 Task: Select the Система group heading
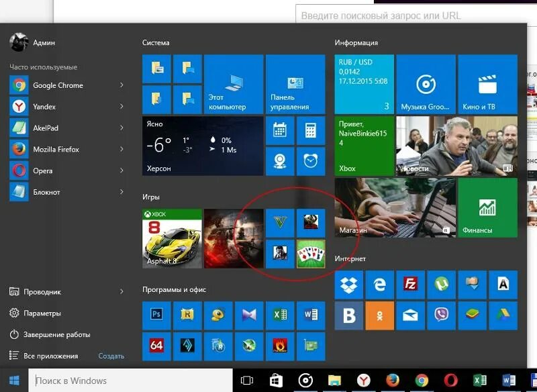tap(156, 42)
